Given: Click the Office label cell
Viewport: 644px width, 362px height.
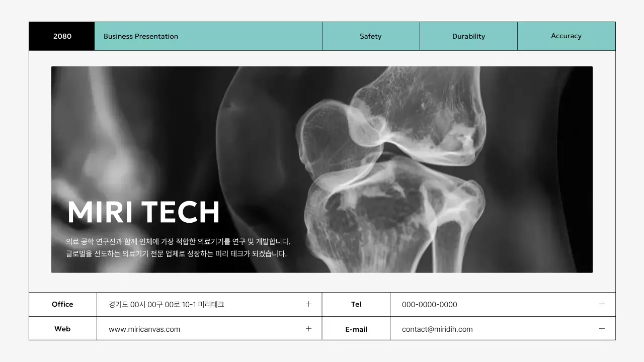Looking at the screenshot, I should (62, 304).
